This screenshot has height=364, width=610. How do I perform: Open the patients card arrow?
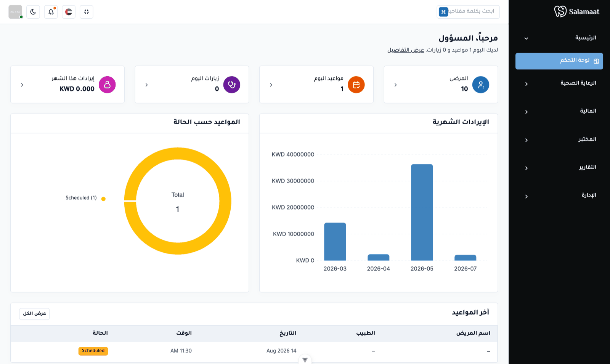click(395, 85)
